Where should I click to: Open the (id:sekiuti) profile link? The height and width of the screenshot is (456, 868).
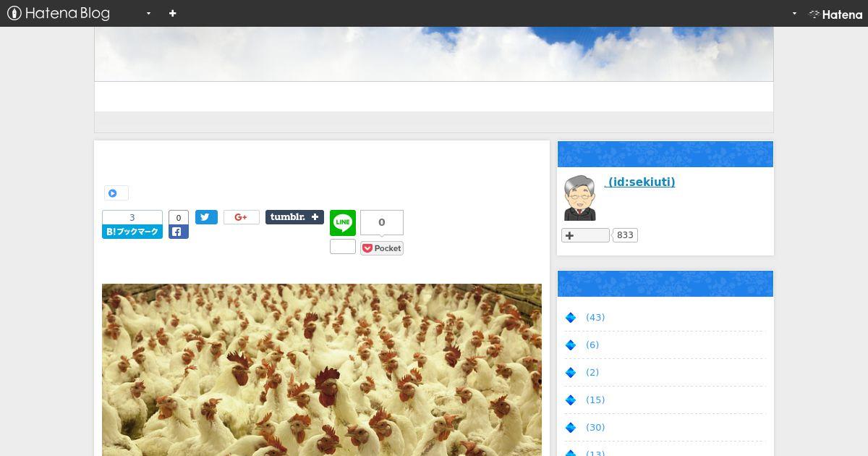tap(640, 182)
